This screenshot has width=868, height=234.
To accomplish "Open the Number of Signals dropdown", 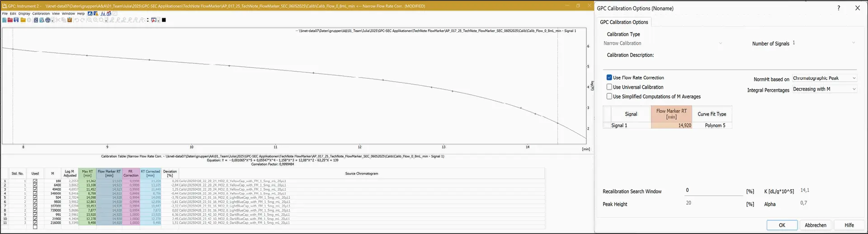I will click(x=854, y=43).
